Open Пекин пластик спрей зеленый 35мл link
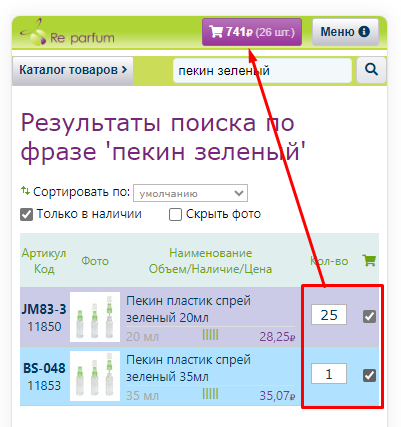 tap(188, 368)
